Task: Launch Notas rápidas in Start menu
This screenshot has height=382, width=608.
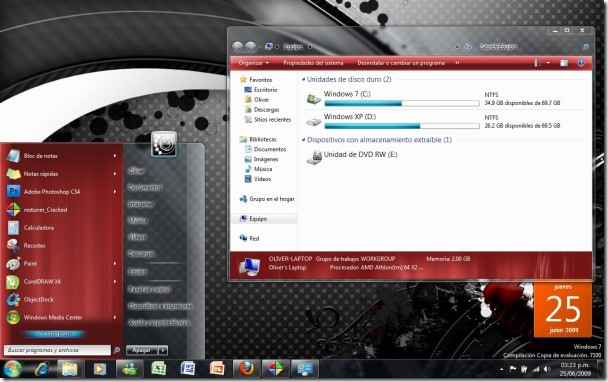Action: [x=60, y=174]
